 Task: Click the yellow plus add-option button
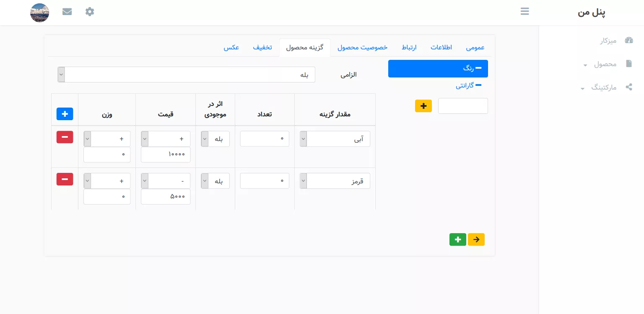(x=423, y=106)
